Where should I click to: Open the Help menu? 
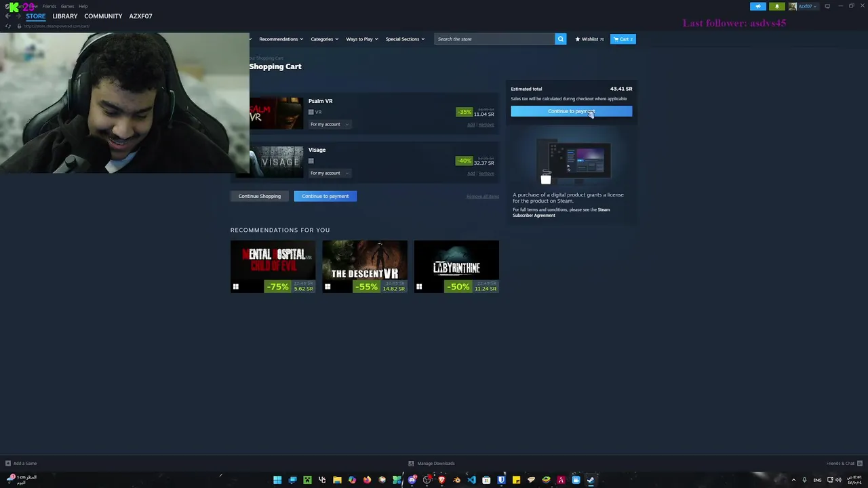pyautogui.click(x=83, y=6)
